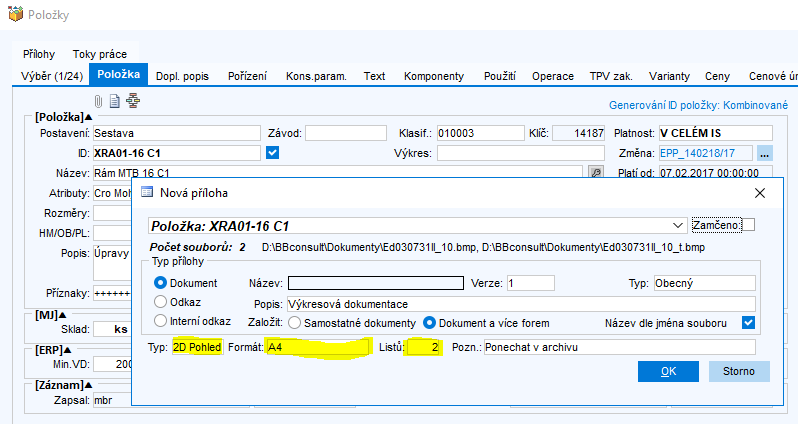Image resolution: width=798 pixels, height=424 pixels.
Task: Click the Nová příloha dialog icon
Action: click(x=147, y=192)
